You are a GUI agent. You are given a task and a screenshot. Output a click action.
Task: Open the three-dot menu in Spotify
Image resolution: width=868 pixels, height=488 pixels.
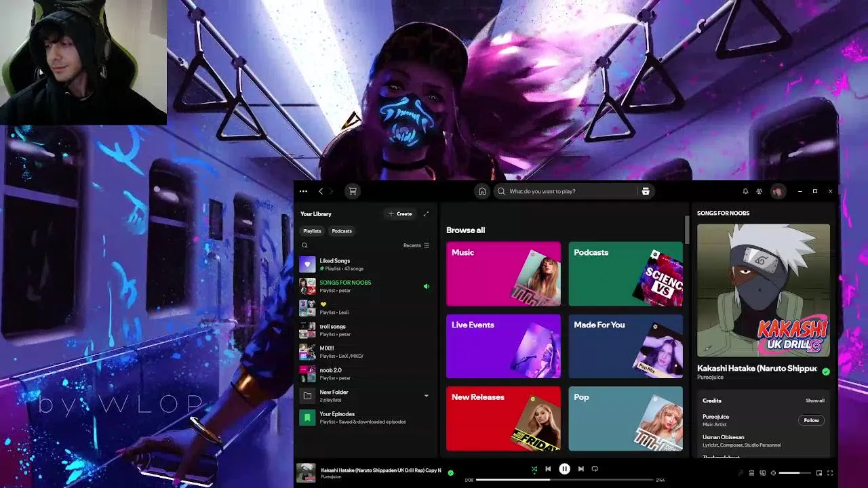click(303, 191)
